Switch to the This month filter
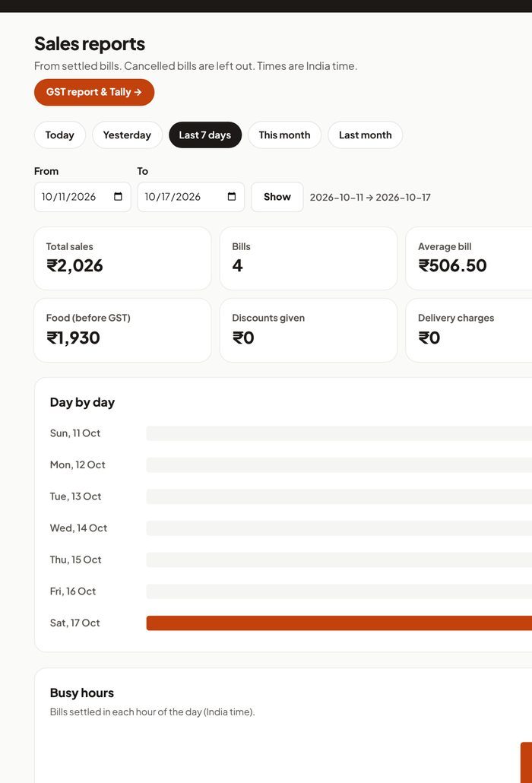The width and height of the screenshot is (532, 783). [284, 135]
